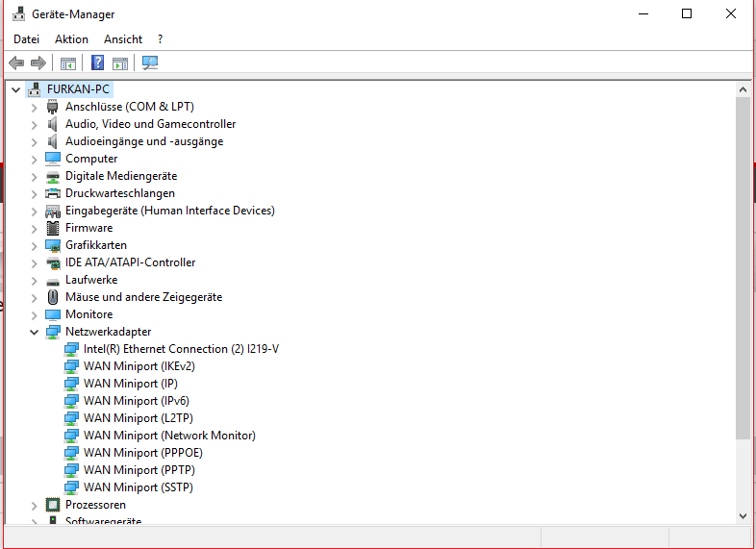Click the Audio, Video und Gamecontroller speaker icon
756x549 pixels.
53,124
